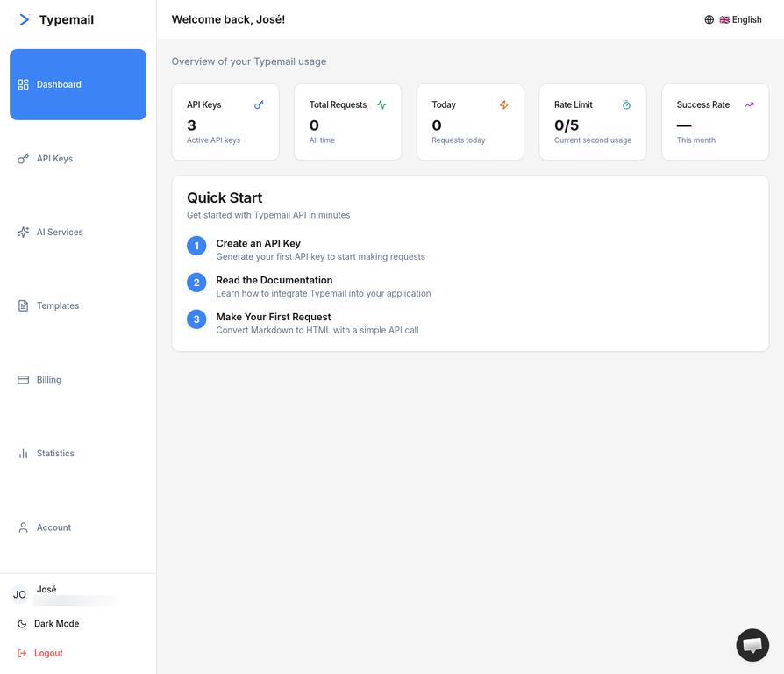Click the timer icon on the Rate Limit card
This screenshot has height=674, width=784.
tap(626, 104)
